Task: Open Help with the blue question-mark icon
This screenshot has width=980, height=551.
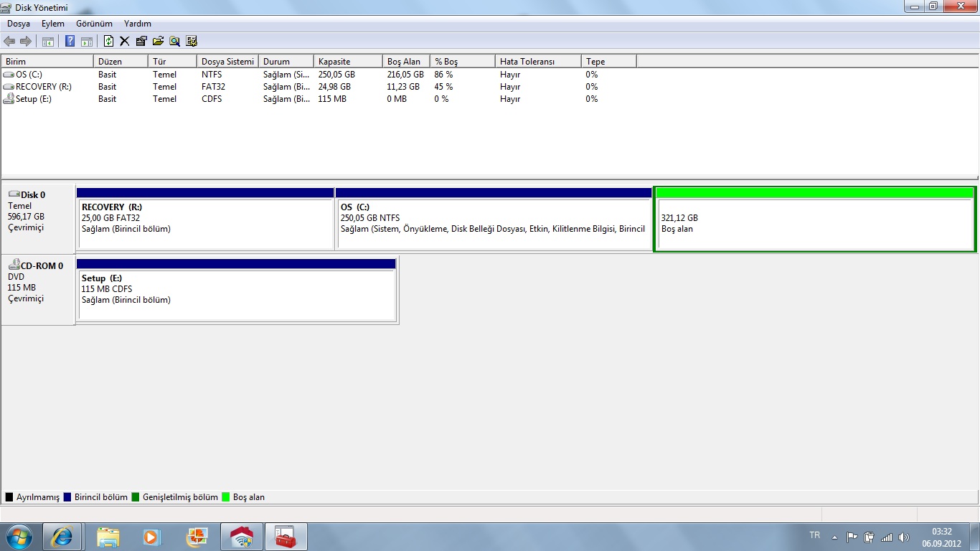Action: pyautogui.click(x=70, y=42)
